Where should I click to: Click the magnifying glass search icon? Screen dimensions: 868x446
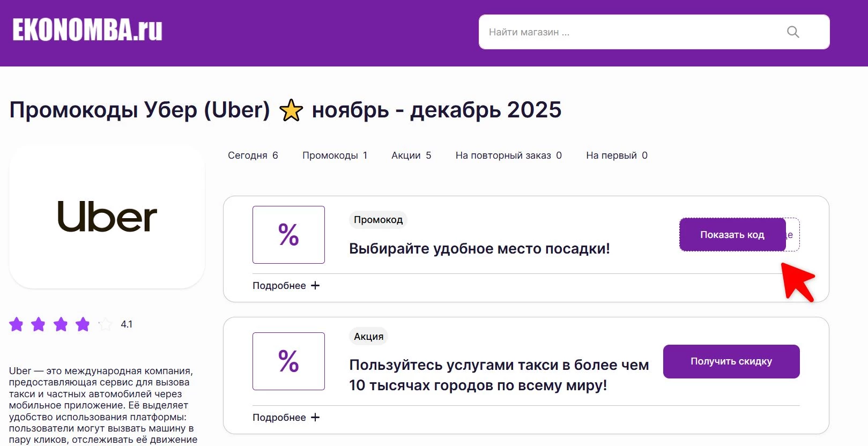click(792, 32)
